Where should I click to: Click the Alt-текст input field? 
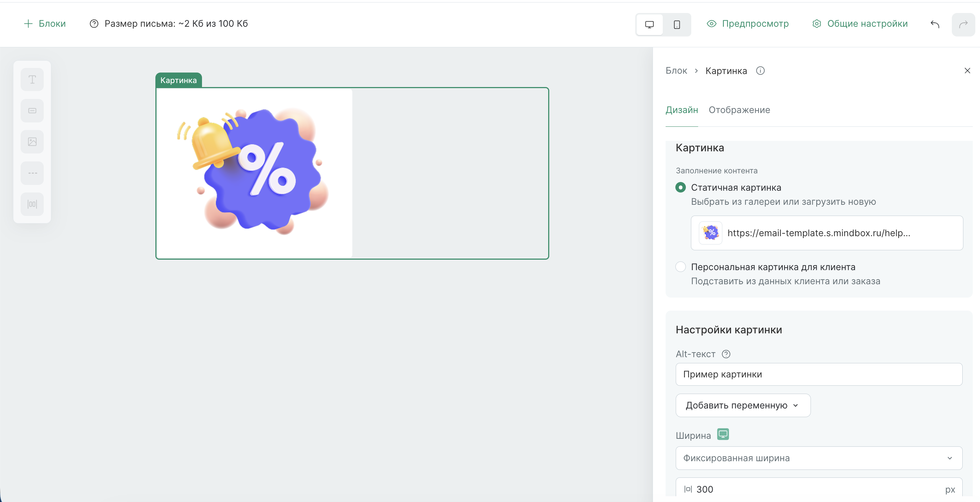(819, 374)
